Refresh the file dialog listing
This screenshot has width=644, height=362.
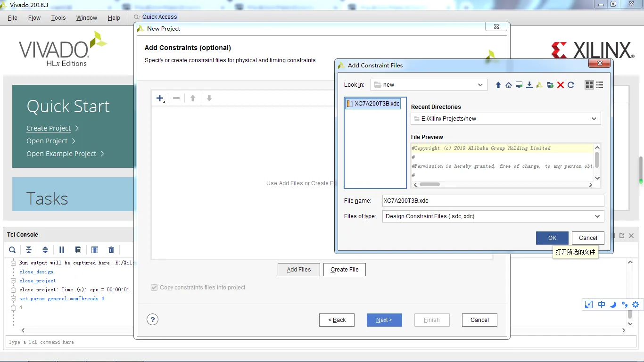point(571,85)
